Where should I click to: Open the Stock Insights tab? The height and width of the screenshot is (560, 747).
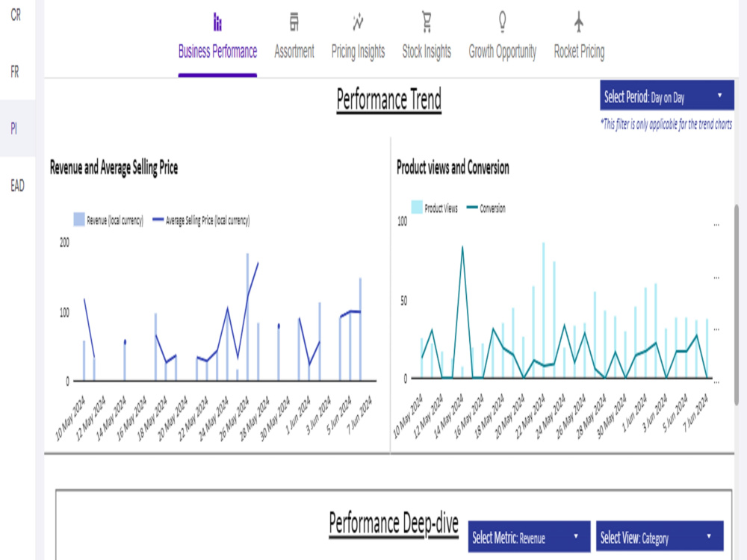427,43
